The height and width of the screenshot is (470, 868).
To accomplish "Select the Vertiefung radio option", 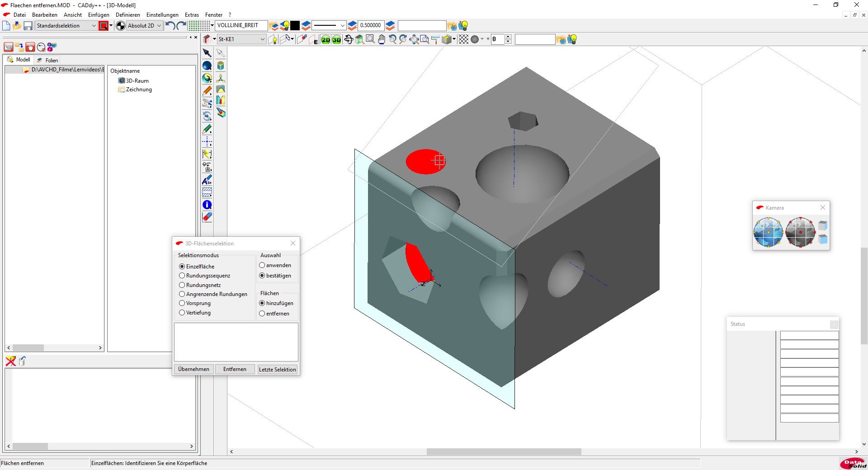I will tap(182, 313).
